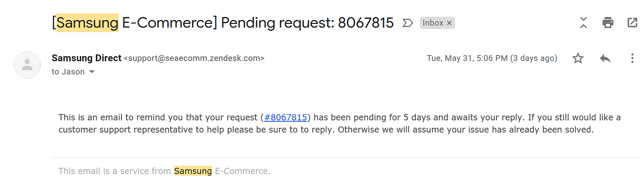Open the email in a new window
Viewport: 644px width, 187px height.
click(x=632, y=23)
